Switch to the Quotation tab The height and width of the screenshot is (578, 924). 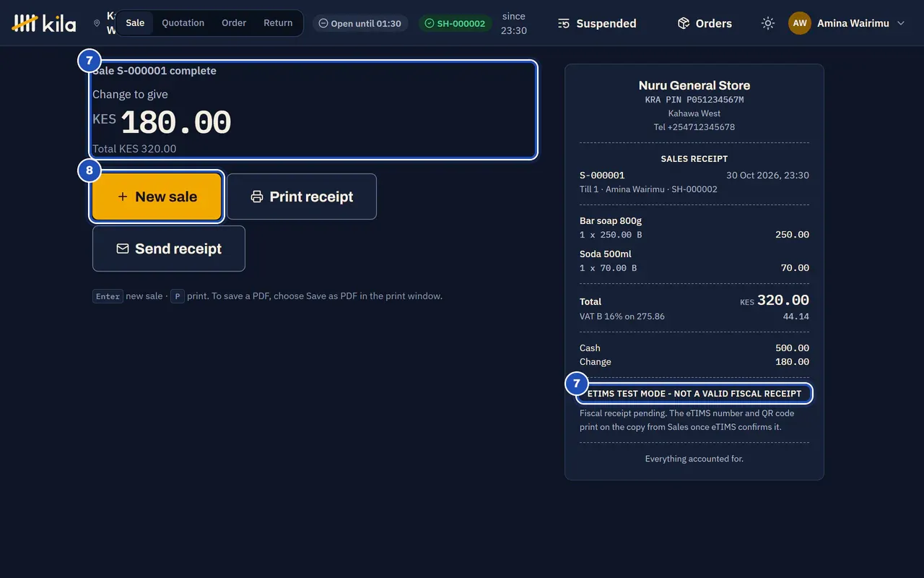coord(183,23)
